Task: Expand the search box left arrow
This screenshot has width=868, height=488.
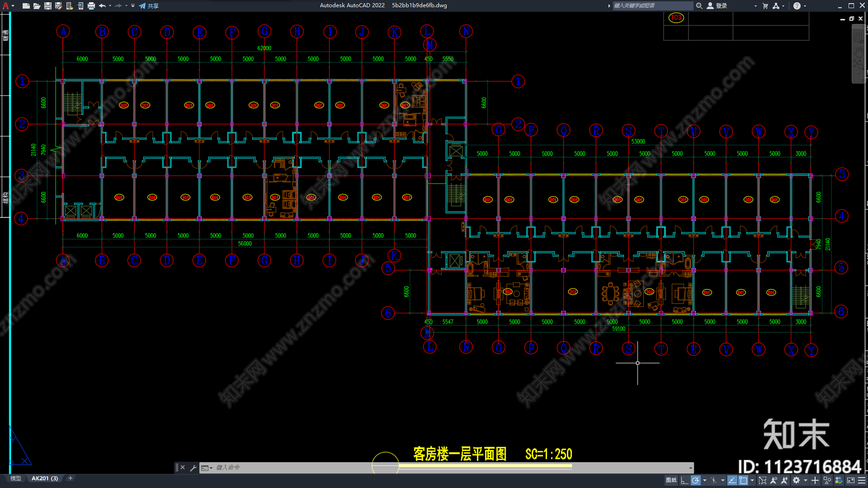Action: coord(609,5)
